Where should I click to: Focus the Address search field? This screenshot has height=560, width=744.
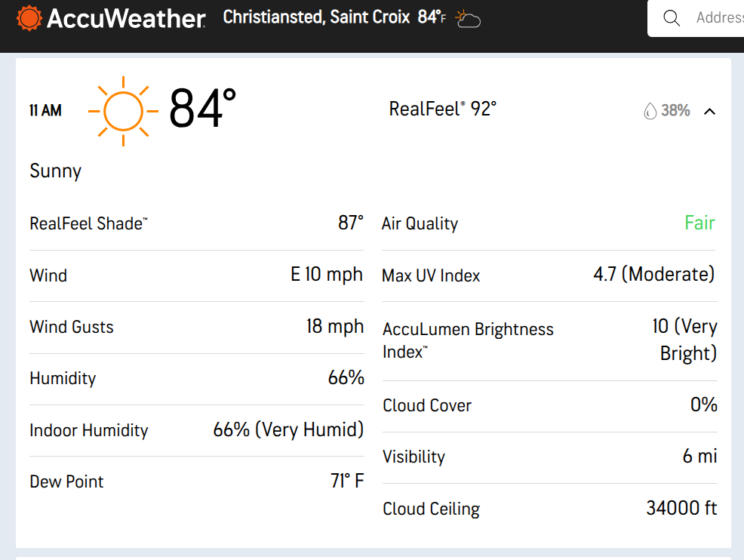(717, 18)
